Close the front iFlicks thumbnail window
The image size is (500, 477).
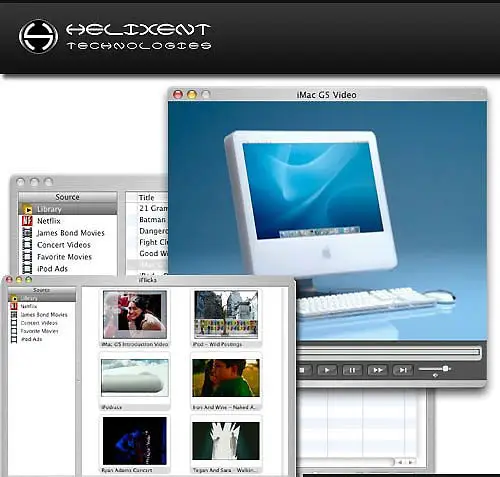[x=9, y=280]
